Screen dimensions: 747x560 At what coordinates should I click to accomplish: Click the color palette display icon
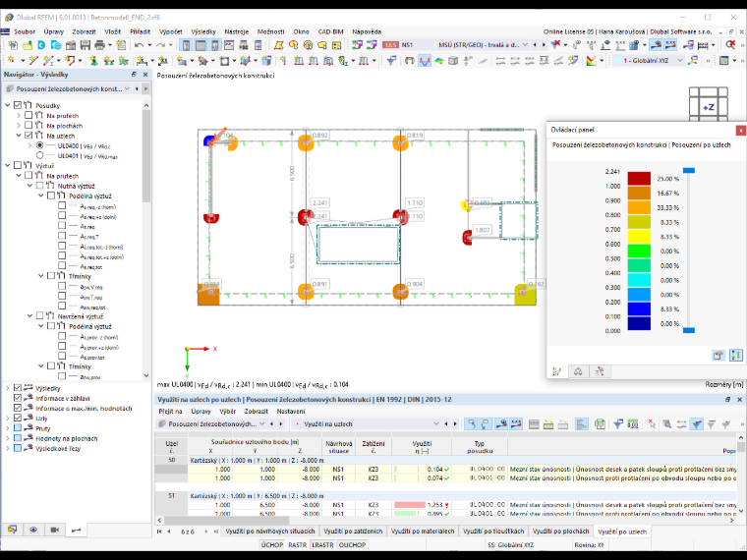pyautogui.click(x=592, y=61)
